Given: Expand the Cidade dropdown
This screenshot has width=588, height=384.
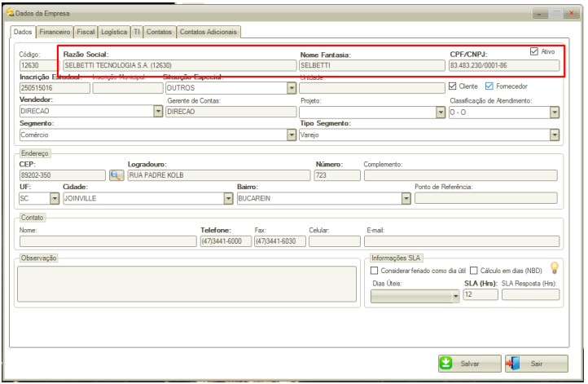Looking at the screenshot, I should click(228, 198).
